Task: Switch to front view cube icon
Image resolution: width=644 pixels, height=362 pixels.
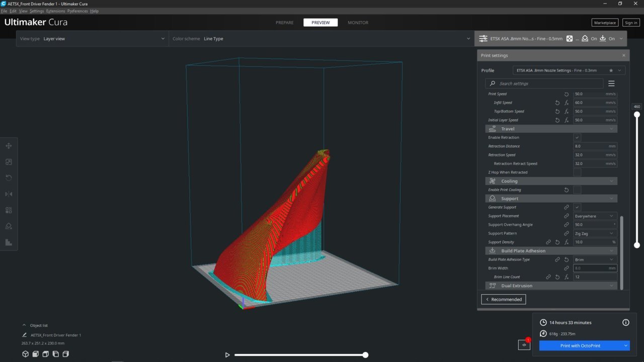Action: coord(36,354)
